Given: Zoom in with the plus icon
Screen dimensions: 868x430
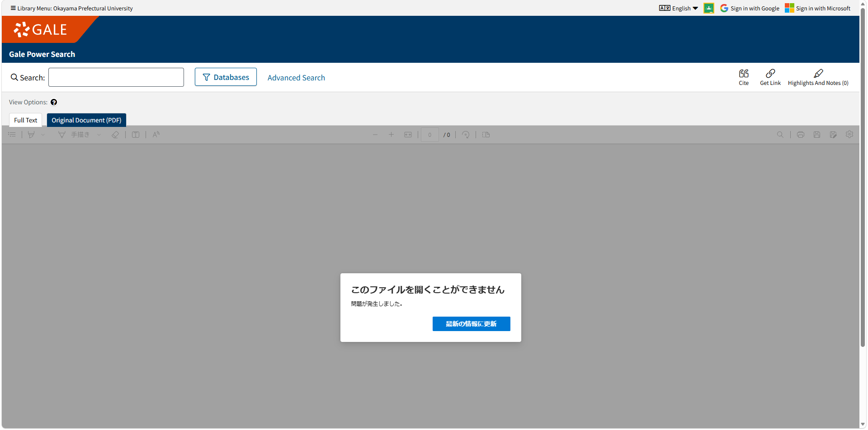Looking at the screenshot, I should [x=392, y=135].
